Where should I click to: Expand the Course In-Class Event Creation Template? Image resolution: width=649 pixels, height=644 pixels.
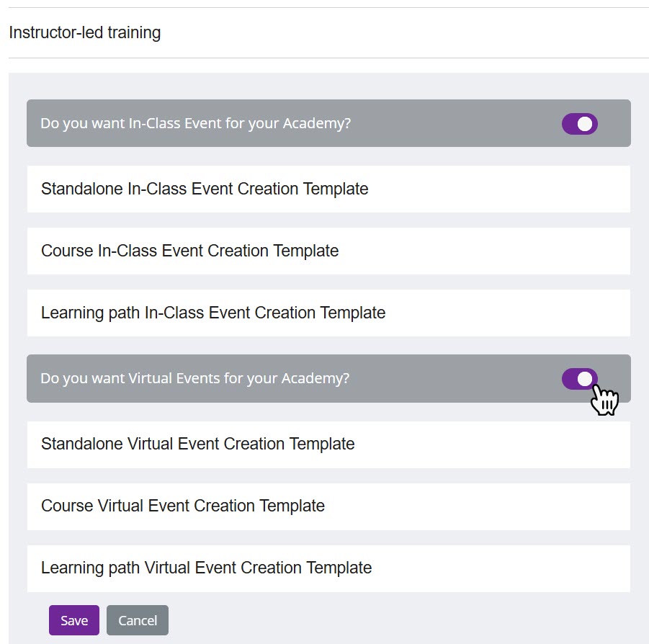pos(191,251)
